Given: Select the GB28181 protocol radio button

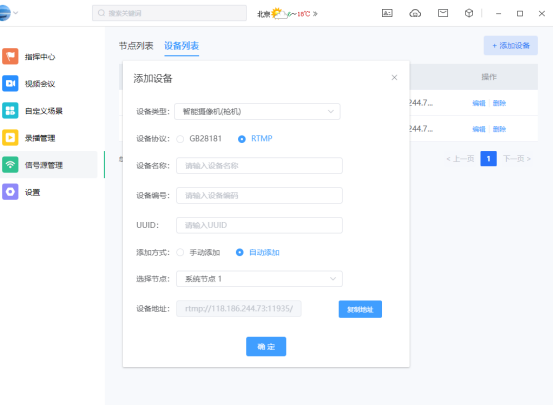Looking at the screenshot, I should click(180, 139).
